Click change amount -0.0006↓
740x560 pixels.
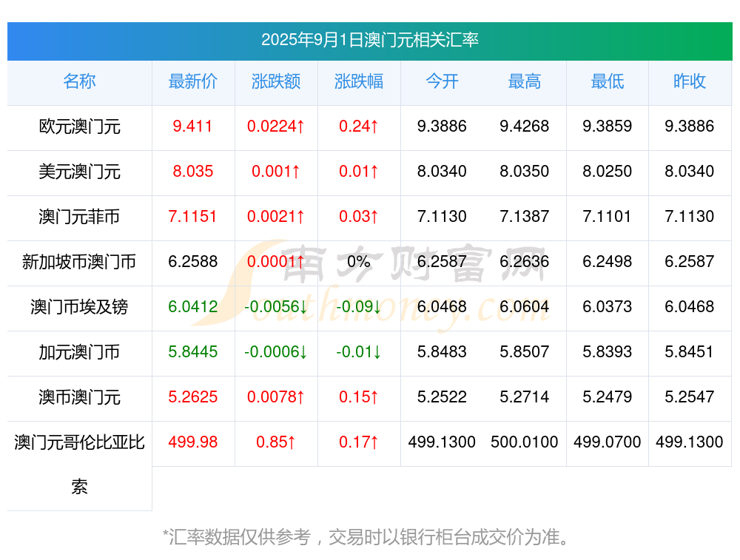tap(276, 352)
